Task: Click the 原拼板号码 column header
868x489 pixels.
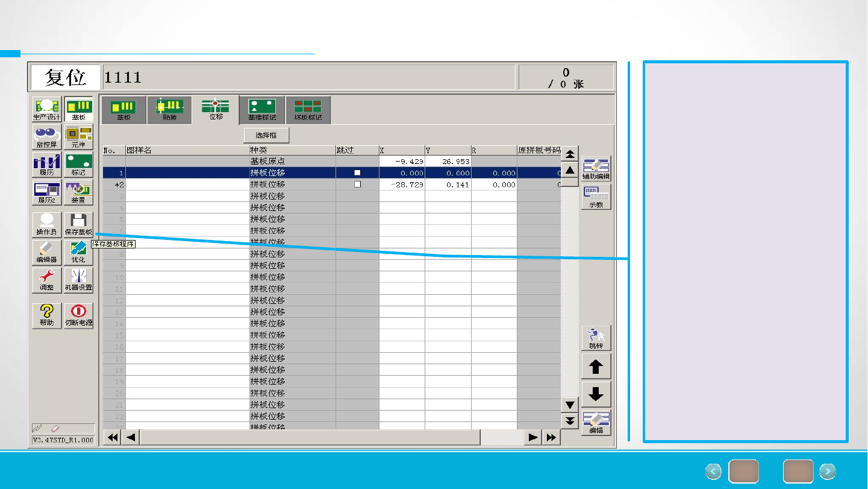Action: click(539, 150)
